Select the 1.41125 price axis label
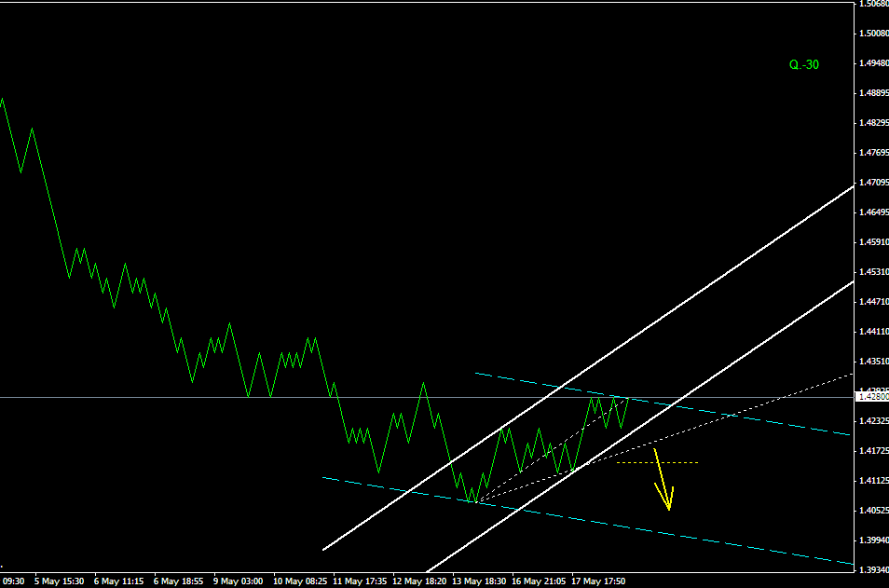 point(874,480)
